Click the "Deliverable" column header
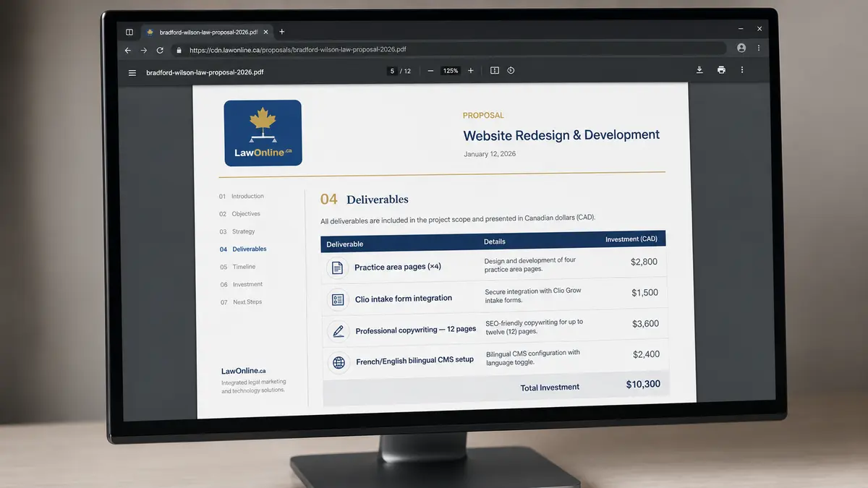 click(345, 244)
